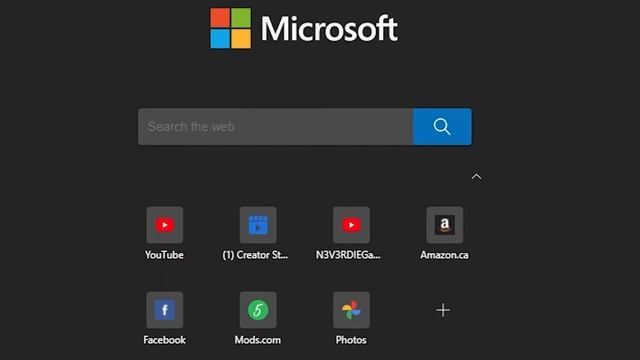Open the (1) Creator St... tile
Screen dimensions: 640x360
(258, 225)
